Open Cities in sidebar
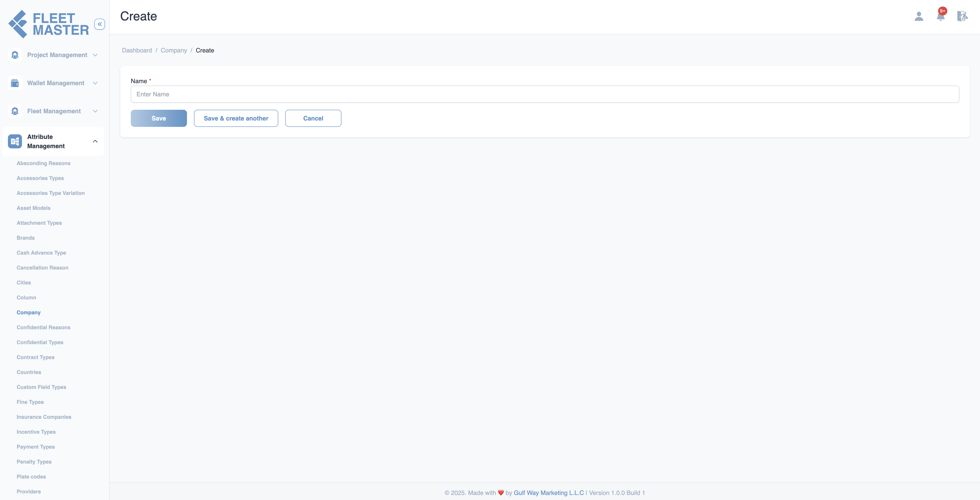 [x=23, y=282]
